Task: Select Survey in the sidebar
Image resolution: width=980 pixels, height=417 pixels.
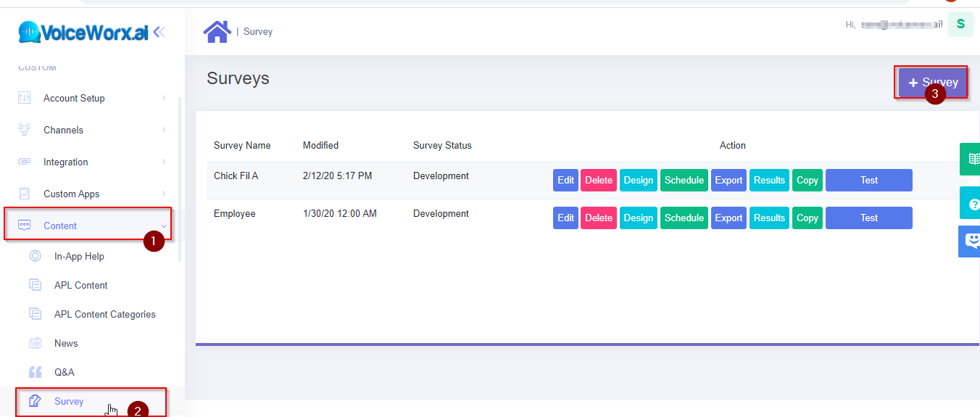Action: pyautogui.click(x=69, y=401)
